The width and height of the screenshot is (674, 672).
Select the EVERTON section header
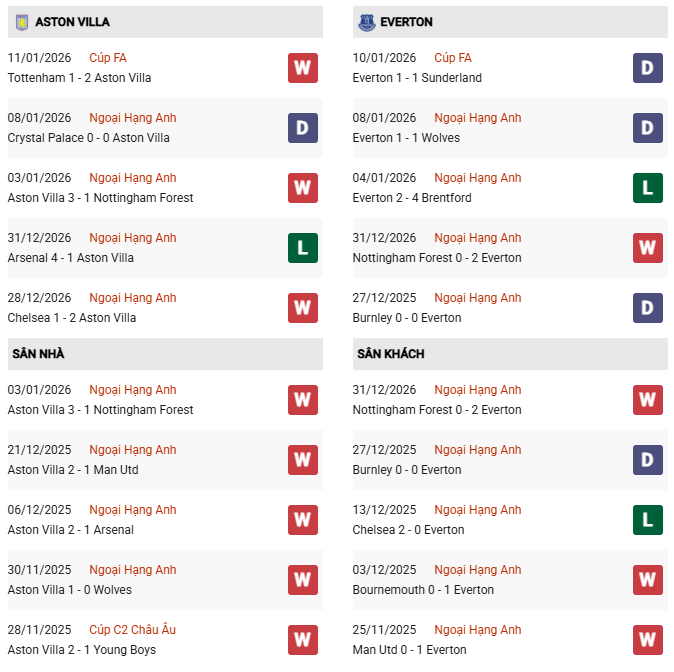(406, 22)
